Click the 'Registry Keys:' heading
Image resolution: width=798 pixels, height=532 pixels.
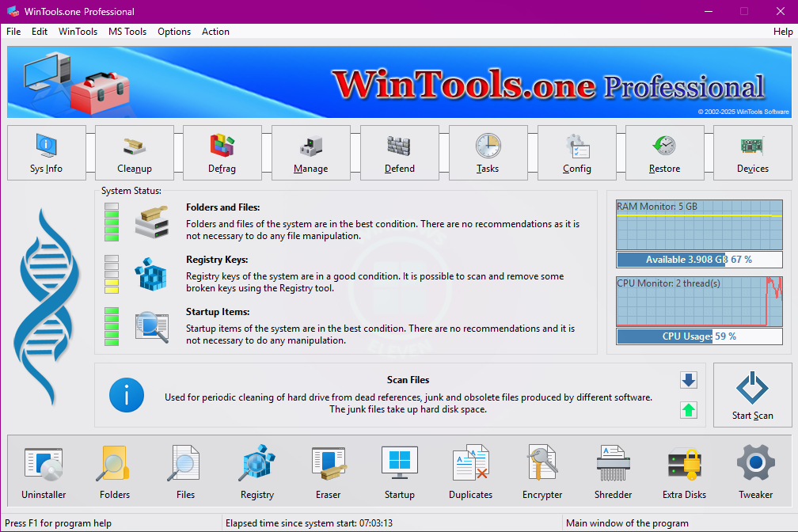point(217,260)
